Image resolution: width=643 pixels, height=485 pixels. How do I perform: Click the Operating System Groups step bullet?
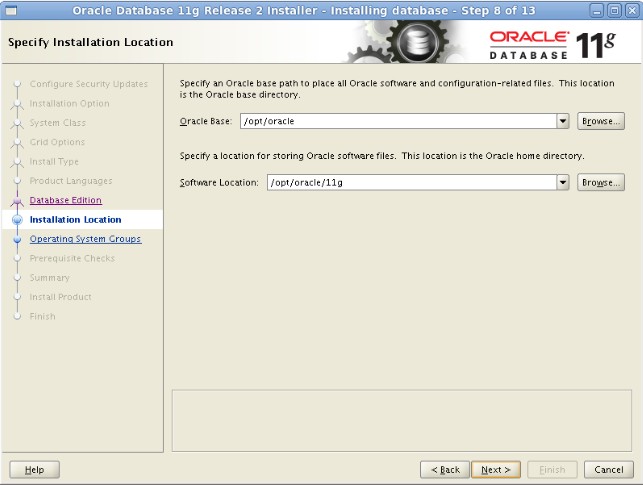(x=17, y=239)
